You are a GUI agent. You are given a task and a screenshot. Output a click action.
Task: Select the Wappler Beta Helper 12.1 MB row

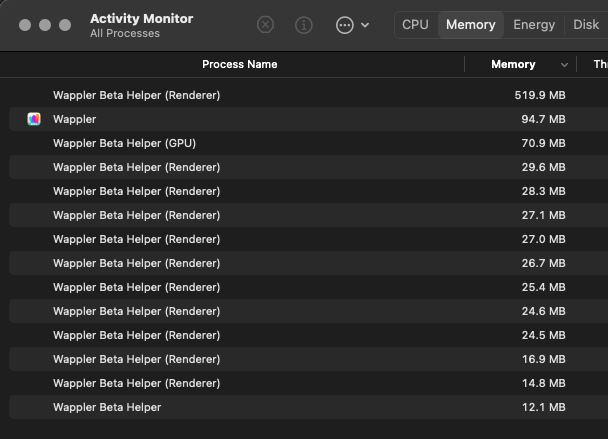coord(308,408)
